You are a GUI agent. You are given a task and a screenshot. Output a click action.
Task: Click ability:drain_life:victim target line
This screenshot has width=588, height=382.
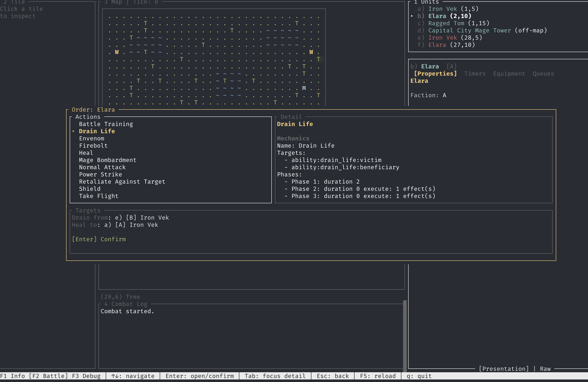tap(333, 160)
